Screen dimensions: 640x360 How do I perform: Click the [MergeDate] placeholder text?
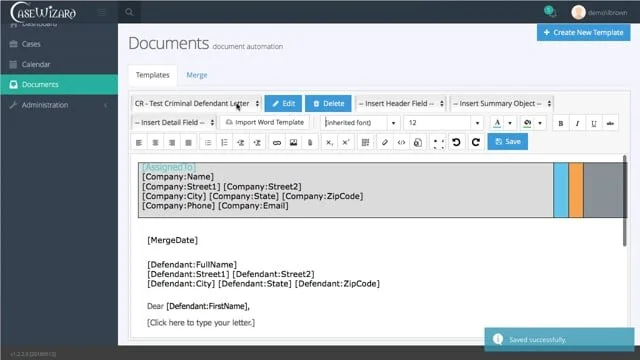pos(173,240)
